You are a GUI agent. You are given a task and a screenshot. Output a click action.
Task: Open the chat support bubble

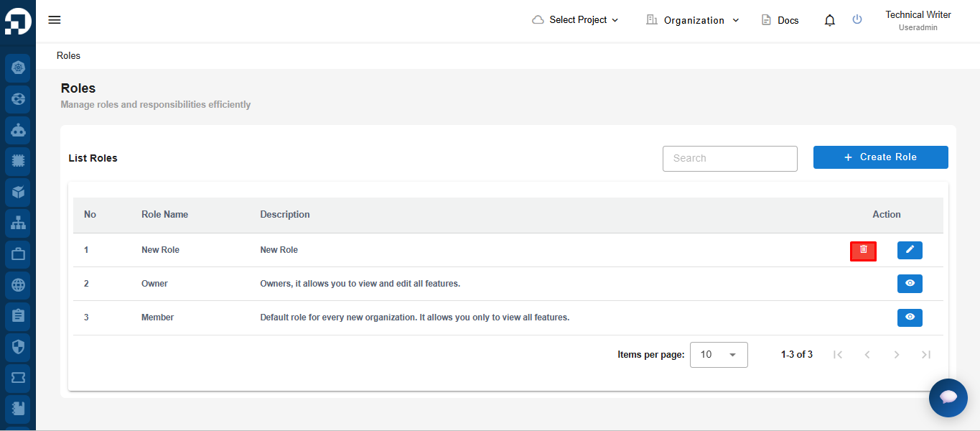pyautogui.click(x=948, y=397)
